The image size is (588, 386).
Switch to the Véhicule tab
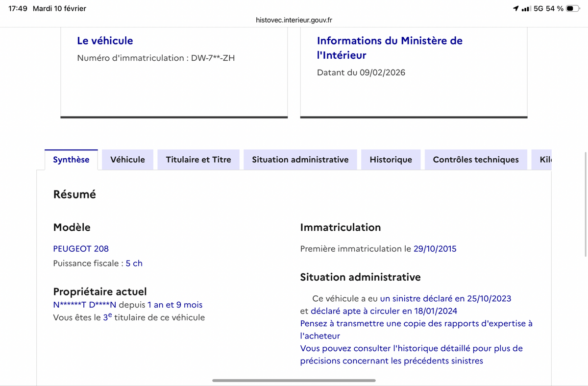[127, 160]
